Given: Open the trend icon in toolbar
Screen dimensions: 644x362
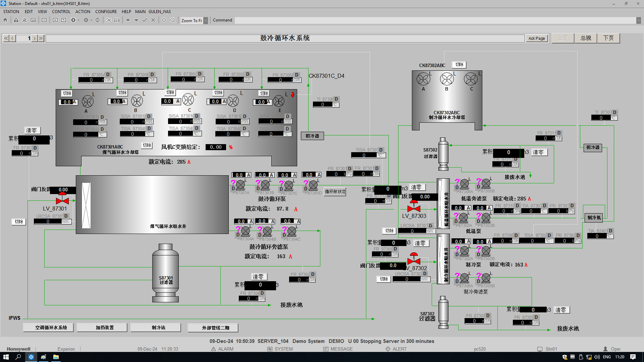Looking at the screenshot, I should [x=108, y=20].
